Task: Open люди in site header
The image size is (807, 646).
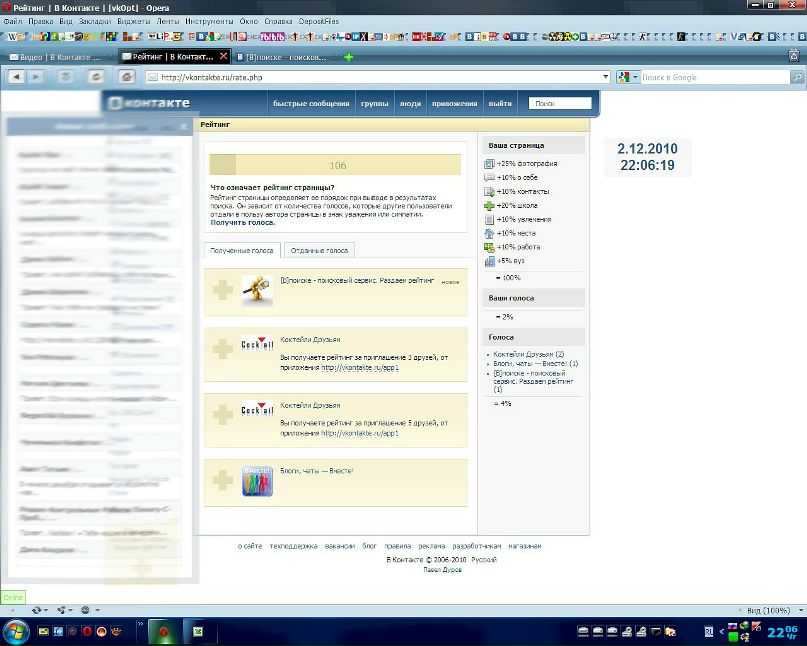Action: tap(410, 103)
